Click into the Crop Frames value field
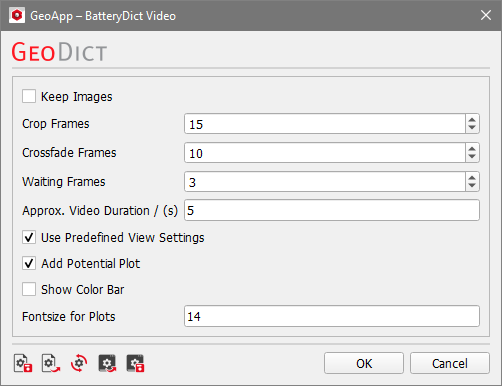This screenshot has height=386, width=502. click(325, 124)
